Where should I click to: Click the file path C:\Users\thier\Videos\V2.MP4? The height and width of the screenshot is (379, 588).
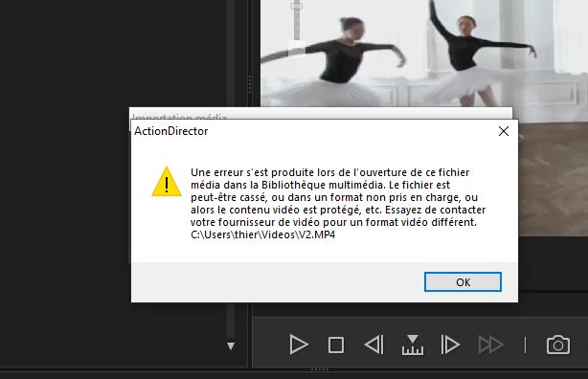point(262,235)
